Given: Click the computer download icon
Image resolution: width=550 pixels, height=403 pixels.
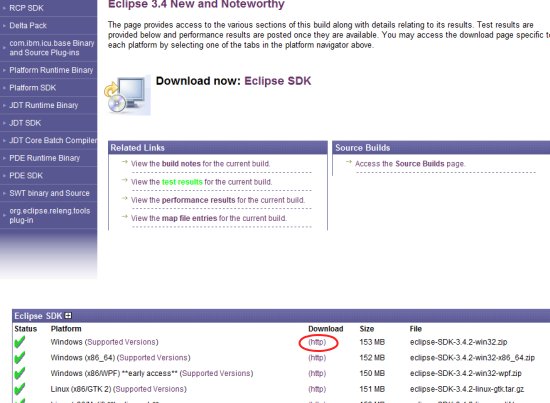Looking at the screenshot, I should 128,95.
